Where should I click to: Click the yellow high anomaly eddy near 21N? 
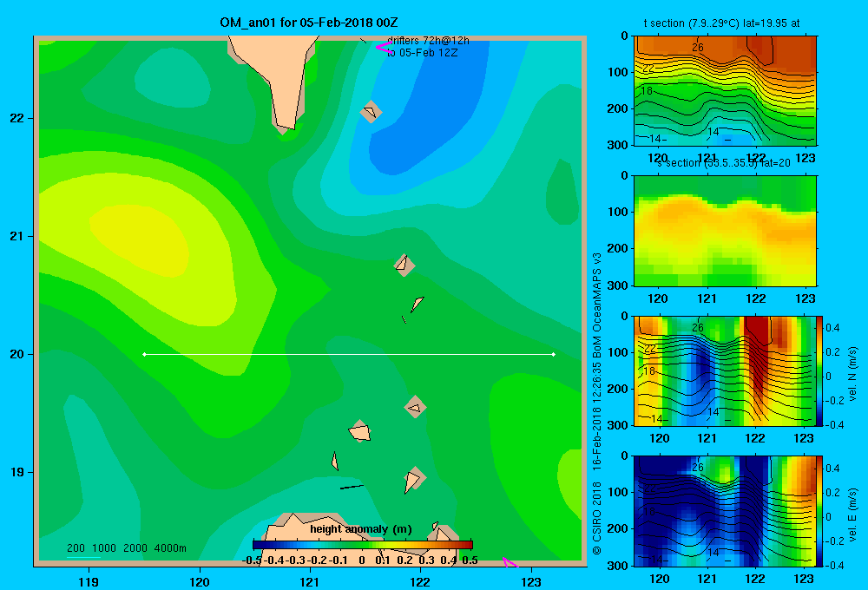click(140, 239)
